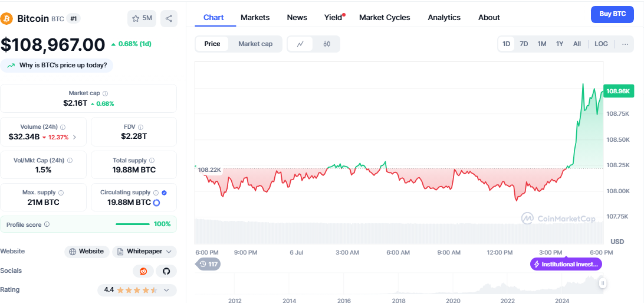Click the Buy BTC button
644x303 pixels.
612,14
